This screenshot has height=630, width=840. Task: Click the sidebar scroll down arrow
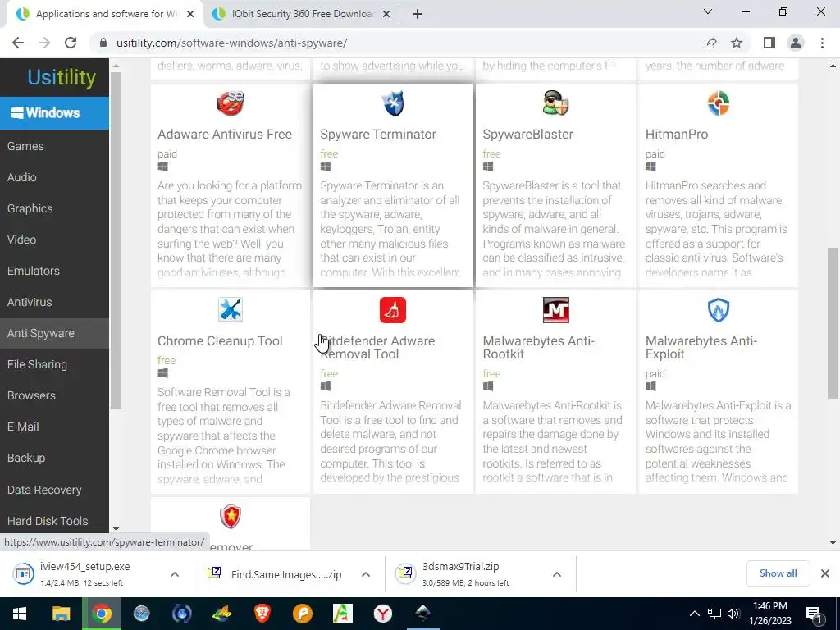[x=116, y=529]
